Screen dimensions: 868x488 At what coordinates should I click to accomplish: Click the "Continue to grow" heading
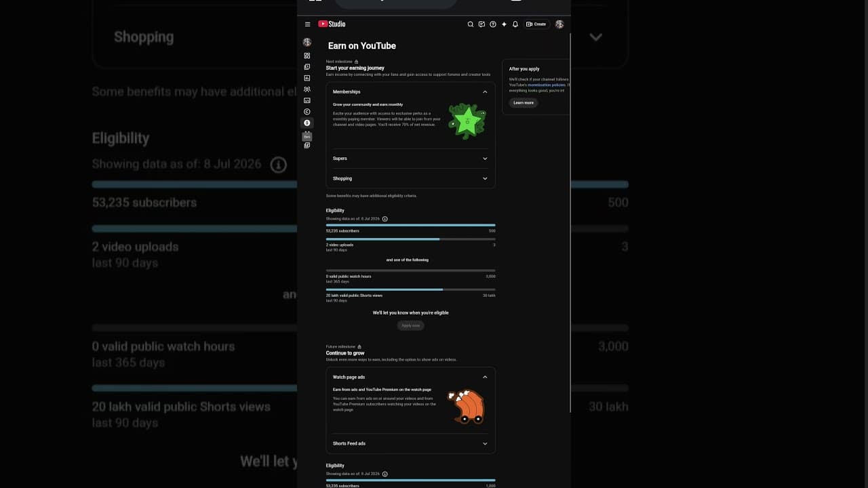[345, 353]
